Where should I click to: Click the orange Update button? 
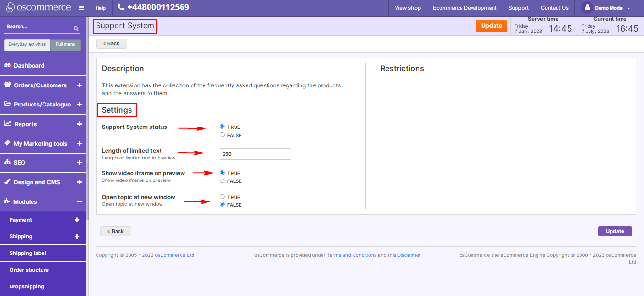pyautogui.click(x=491, y=26)
